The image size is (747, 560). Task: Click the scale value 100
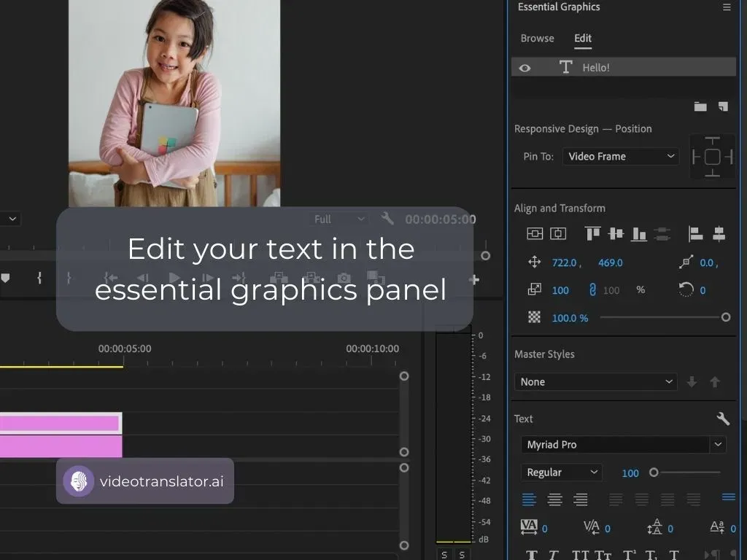560,290
